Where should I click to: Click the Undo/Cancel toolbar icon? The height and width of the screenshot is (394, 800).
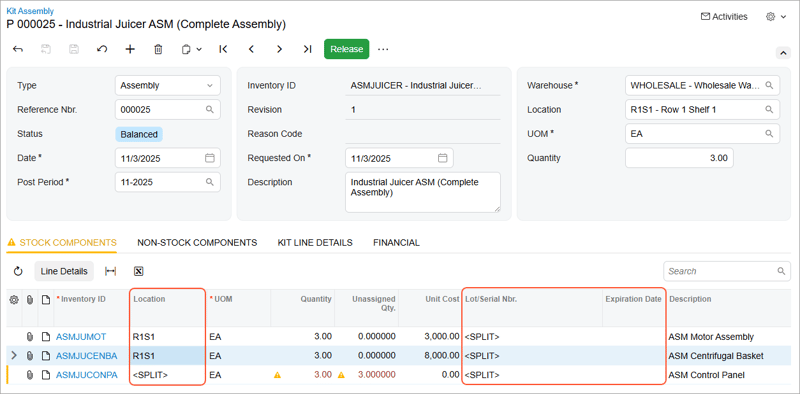click(102, 49)
